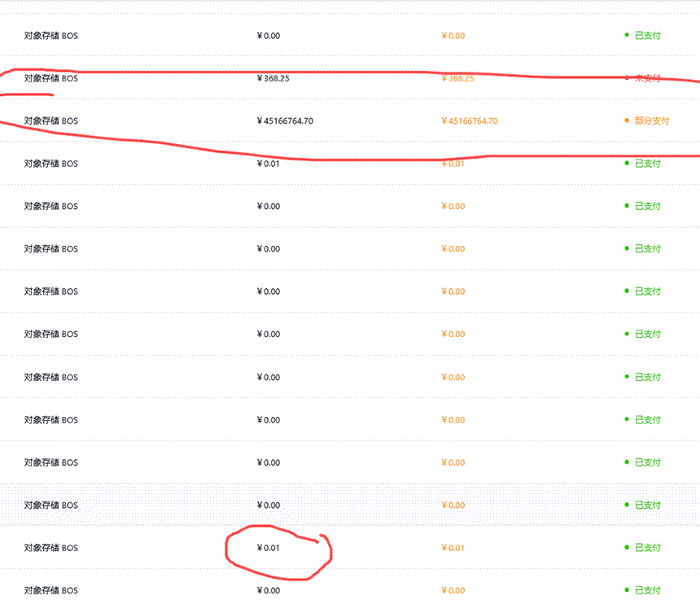This screenshot has width=700, height=600.
Task: Click the black ¥368.25 bill amount
Action: (273, 79)
